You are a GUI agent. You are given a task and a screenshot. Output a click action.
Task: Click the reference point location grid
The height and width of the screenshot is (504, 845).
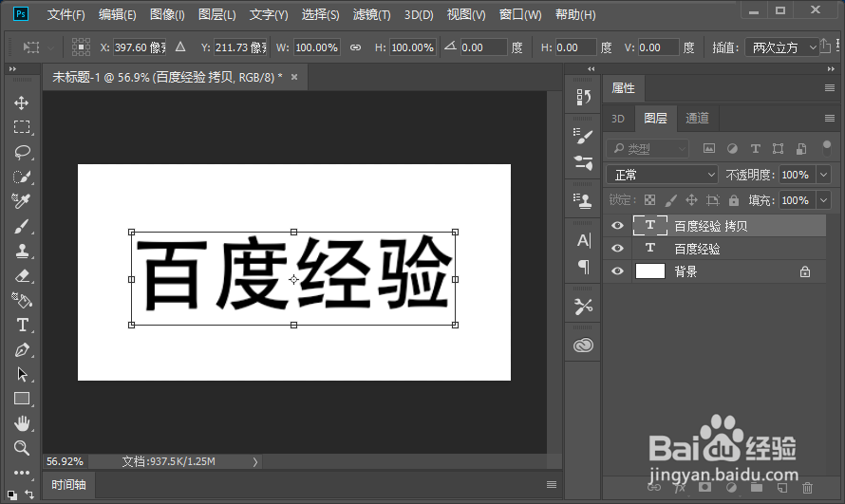81,47
